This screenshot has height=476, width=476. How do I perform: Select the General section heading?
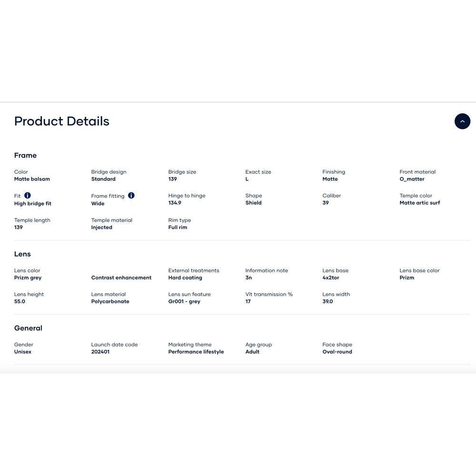(28, 328)
